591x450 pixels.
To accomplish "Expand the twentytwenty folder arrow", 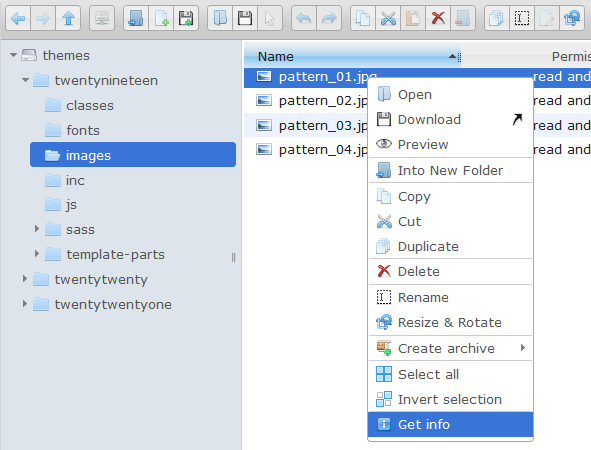I will pos(24,279).
